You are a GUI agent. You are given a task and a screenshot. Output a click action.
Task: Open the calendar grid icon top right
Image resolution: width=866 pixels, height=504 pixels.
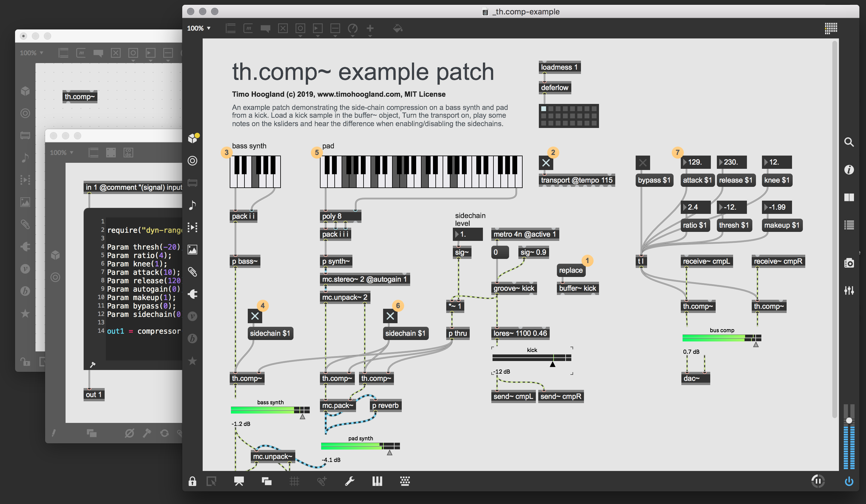tap(831, 29)
